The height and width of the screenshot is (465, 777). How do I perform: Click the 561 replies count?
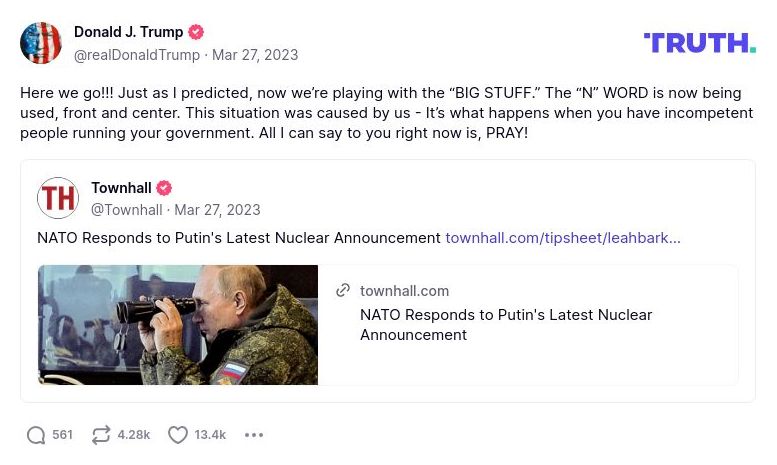pyautogui.click(x=63, y=435)
